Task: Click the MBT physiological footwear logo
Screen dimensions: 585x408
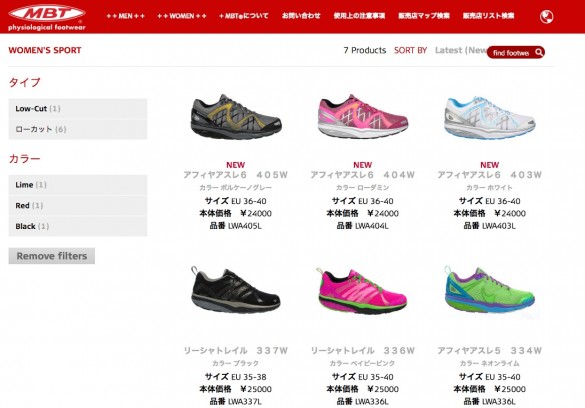Action: pos(47,17)
